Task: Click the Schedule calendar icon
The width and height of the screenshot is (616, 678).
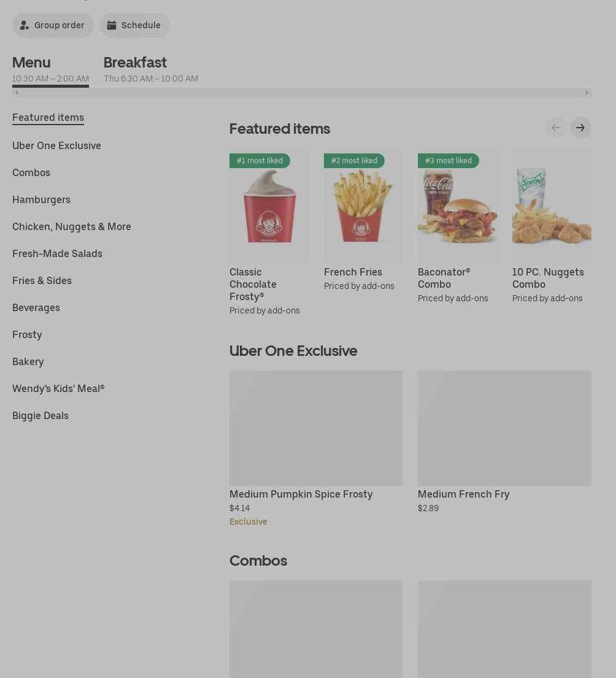Action: pyautogui.click(x=112, y=25)
